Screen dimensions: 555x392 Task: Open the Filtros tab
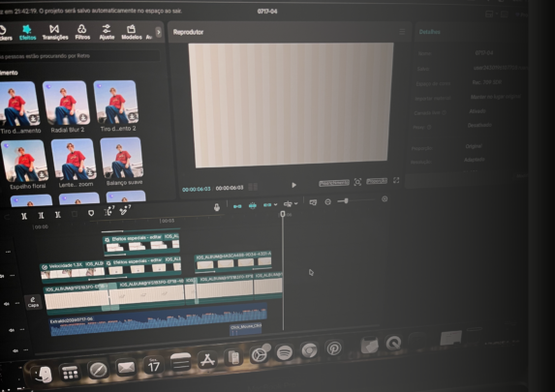82,32
